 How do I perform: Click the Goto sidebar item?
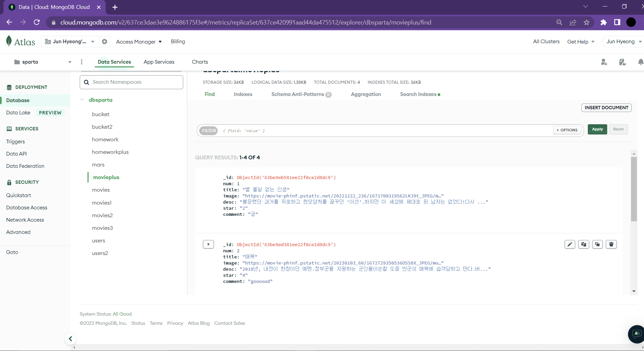12,252
